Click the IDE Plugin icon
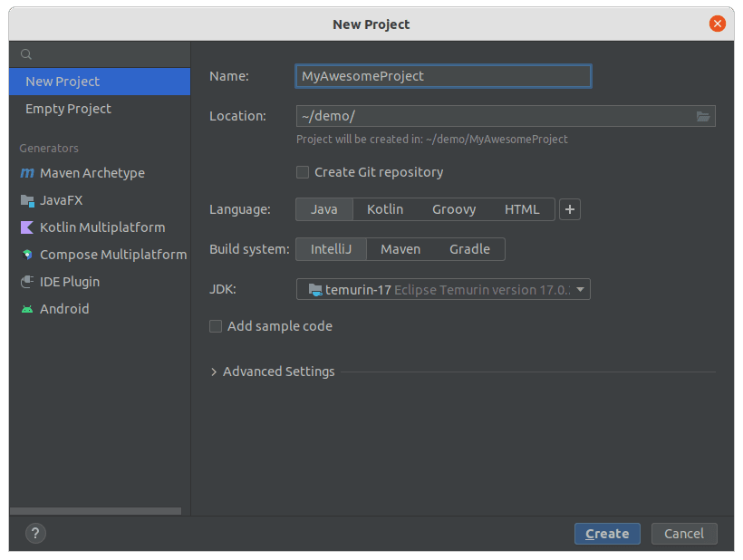Image resolution: width=743 pixels, height=560 pixels. (27, 282)
